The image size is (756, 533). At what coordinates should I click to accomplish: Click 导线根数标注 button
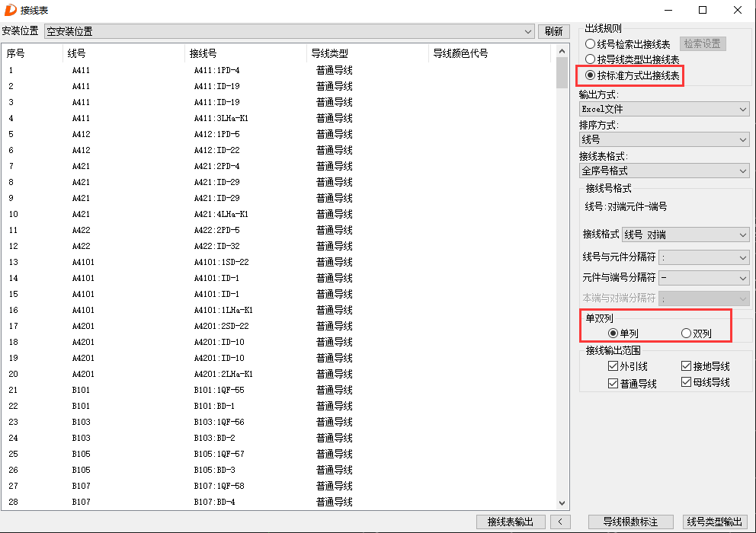point(630,522)
